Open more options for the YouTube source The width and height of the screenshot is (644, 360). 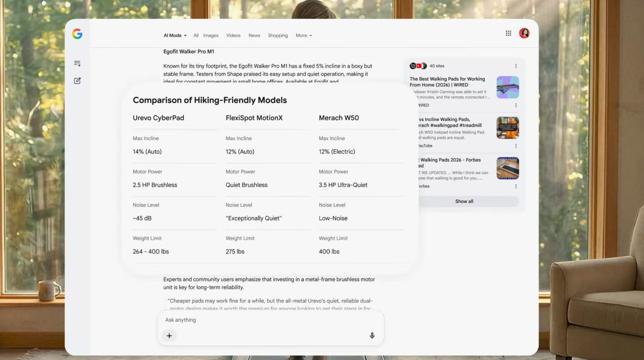516,146
